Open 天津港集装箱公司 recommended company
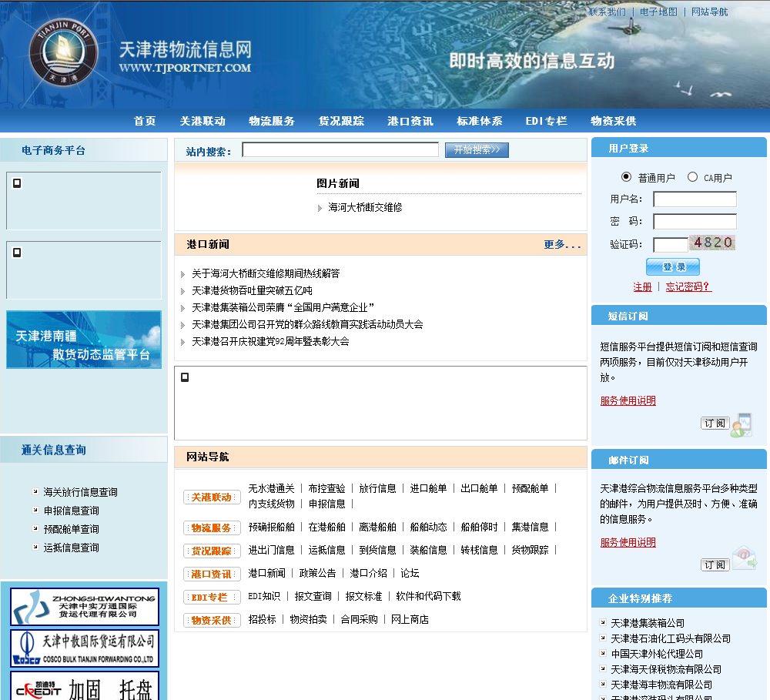The height and width of the screenshot is (700, 770). (x=648, y=623)
